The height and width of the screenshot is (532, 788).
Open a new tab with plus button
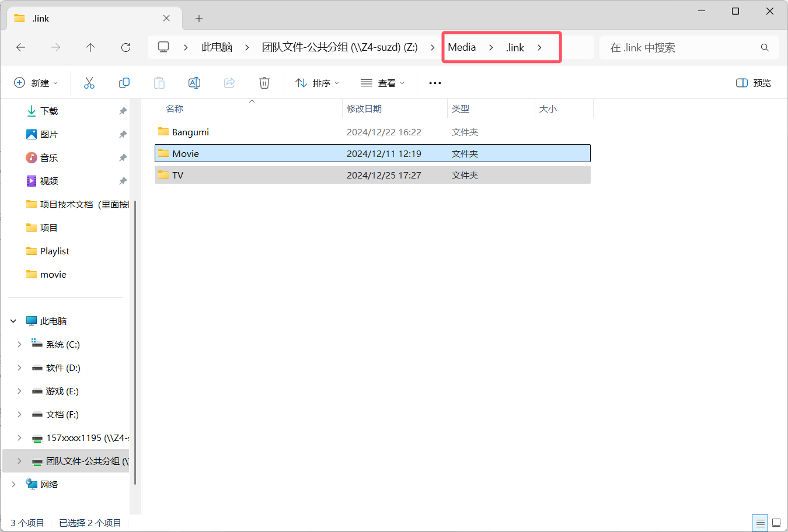pyautogui.click(x=199, y=19)
